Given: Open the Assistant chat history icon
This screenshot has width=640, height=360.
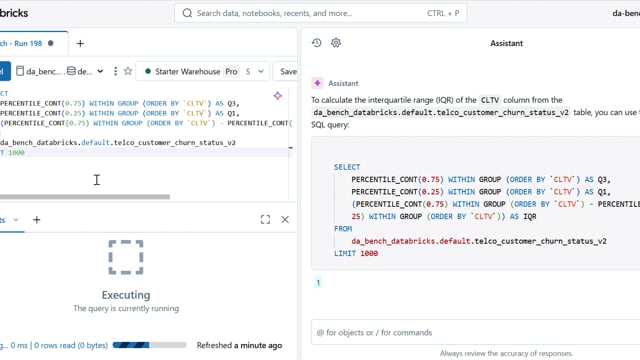Looking at the screenshot, I should (317, 43).
